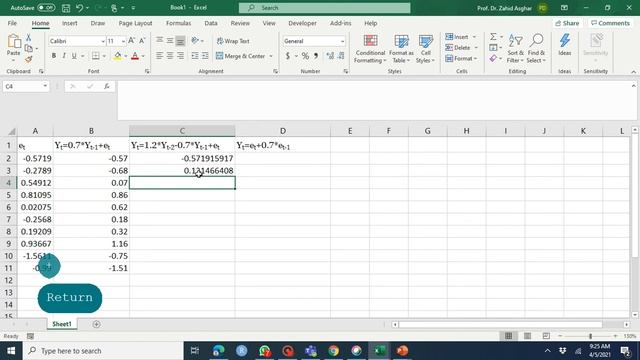Click the Increase Decimal icon
Image resolution: width=640 pixels, height=360 pixels.
(330, 56)
